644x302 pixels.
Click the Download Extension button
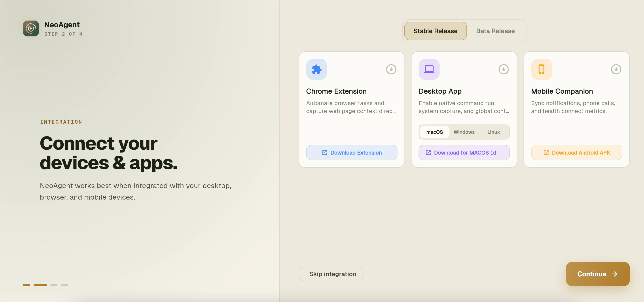(x=352, y=153)
